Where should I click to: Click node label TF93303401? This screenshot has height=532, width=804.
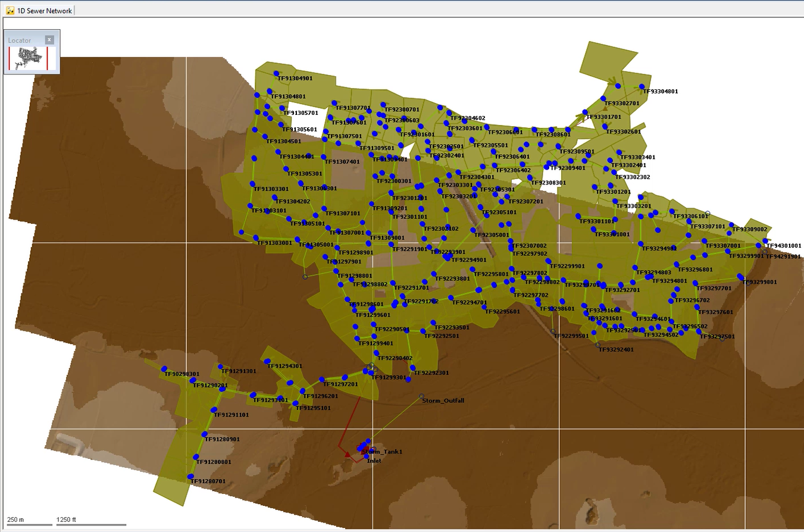pos(637,157)
